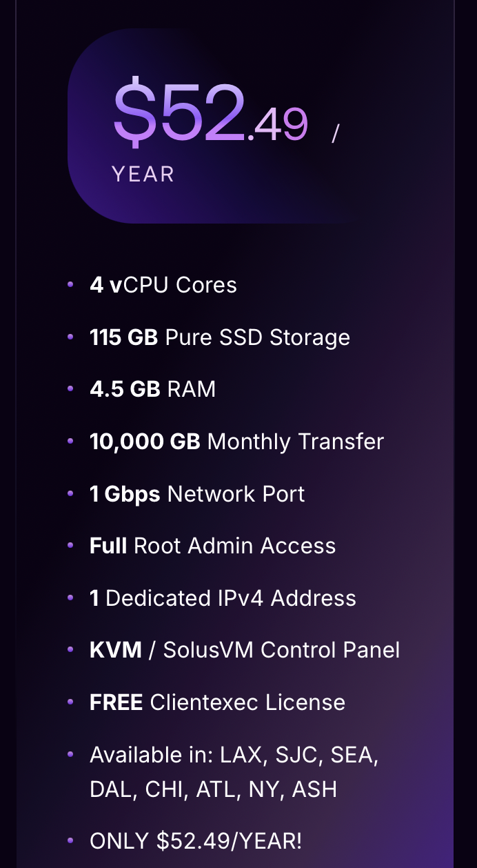Click the bullet beside ONLY $52.49/YEAR!
Viewport: 477px width, 868px height.
pos(70,840)
